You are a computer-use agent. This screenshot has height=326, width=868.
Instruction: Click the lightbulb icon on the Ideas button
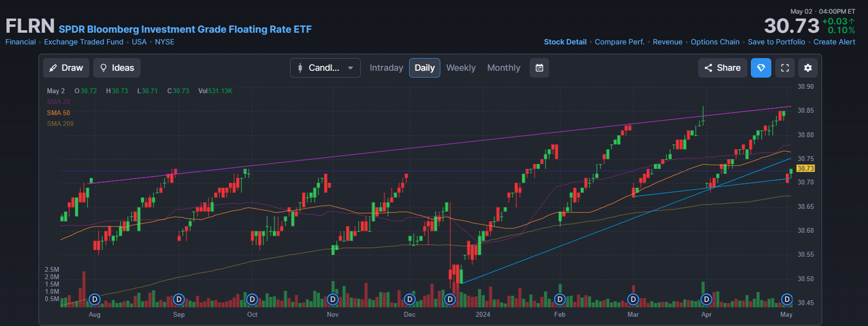pos(103,68)
